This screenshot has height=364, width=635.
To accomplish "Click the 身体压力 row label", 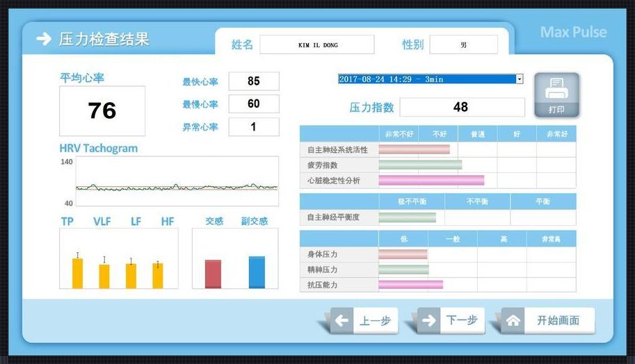I will 322,254.
